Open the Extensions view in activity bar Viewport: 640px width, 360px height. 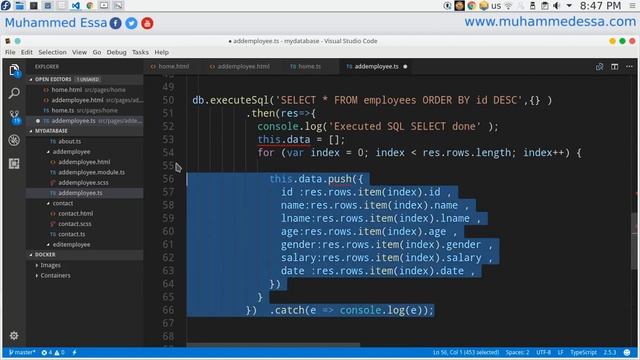click(14, 164)
